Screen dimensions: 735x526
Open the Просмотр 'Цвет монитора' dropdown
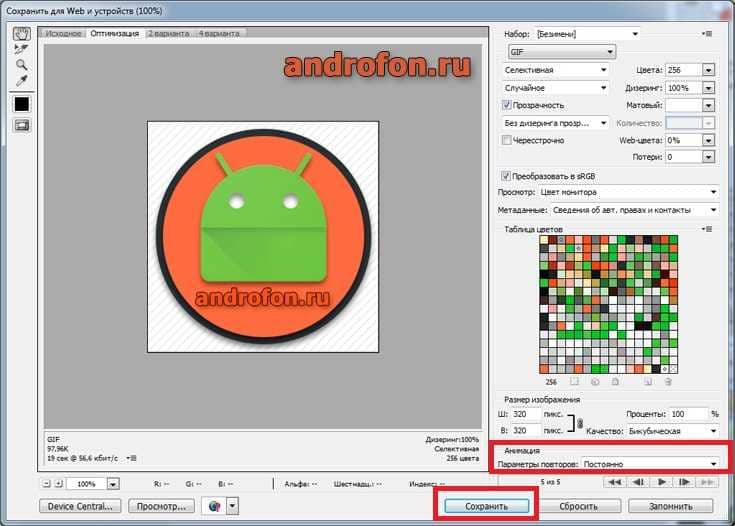click(x=628, y=192)
